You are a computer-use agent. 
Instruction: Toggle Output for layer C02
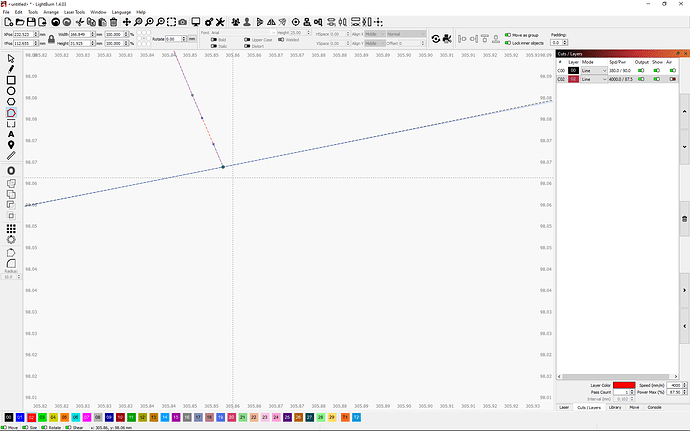pos(641,79)
